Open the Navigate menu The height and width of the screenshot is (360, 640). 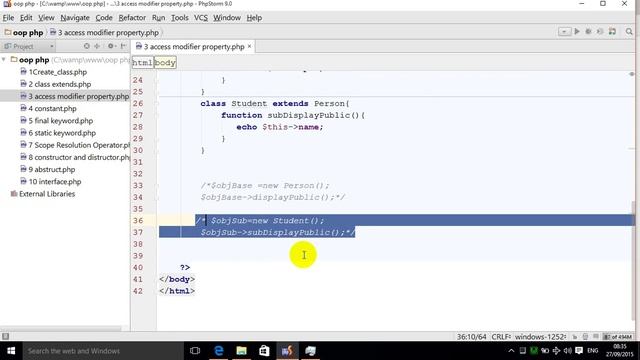75,18
